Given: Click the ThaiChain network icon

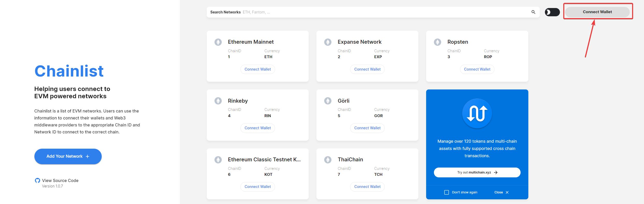Looking at the screenshot, I should click(328, 160).
